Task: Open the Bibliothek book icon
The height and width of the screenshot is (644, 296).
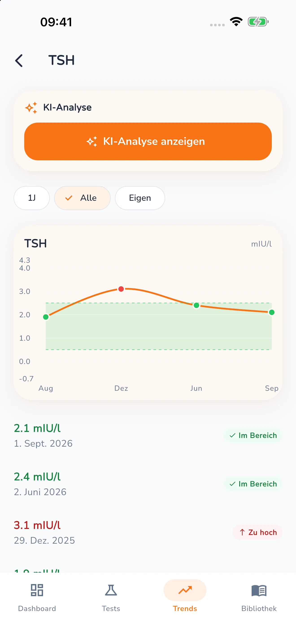Action: pyautogui.click(x=259, y=591)
